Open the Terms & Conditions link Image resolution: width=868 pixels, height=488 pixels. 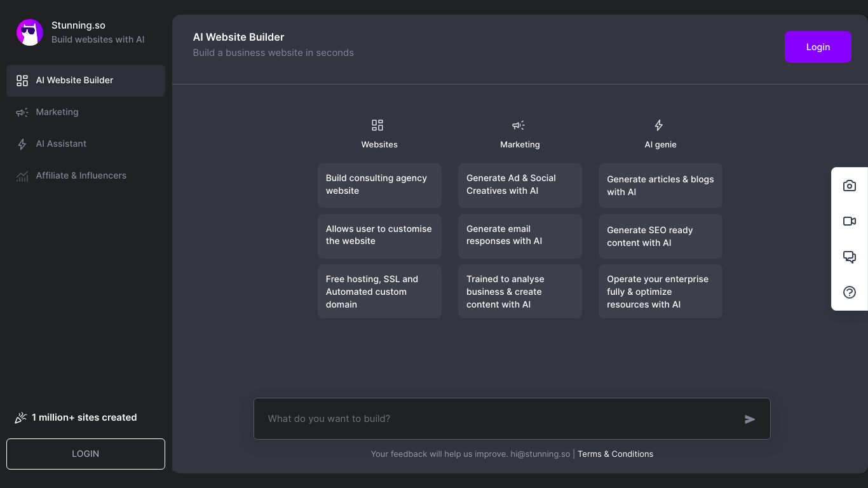615,454
